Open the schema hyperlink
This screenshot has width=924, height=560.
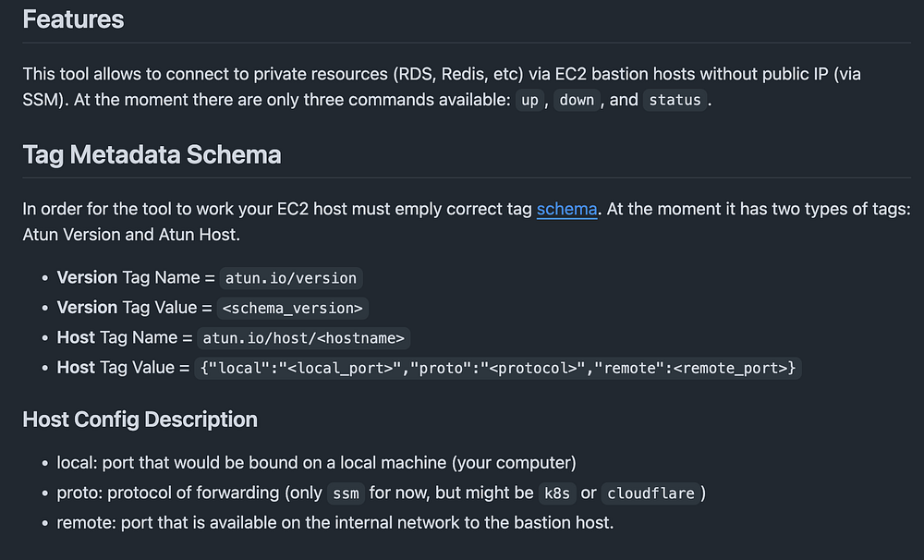566,209
